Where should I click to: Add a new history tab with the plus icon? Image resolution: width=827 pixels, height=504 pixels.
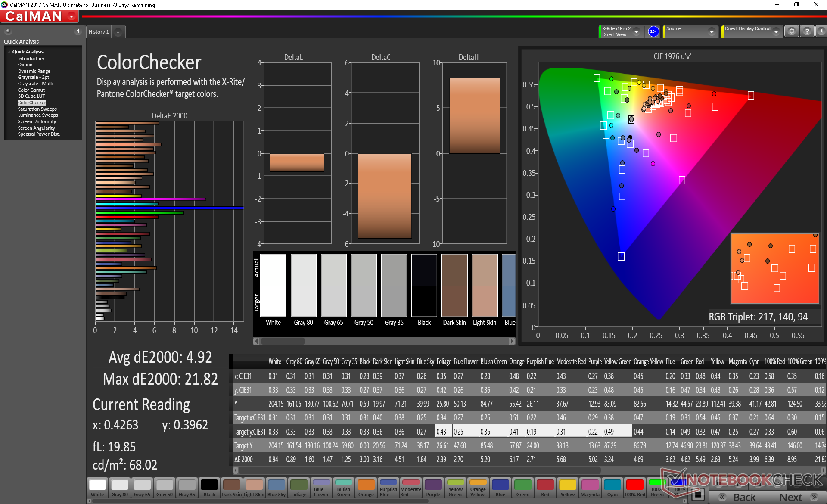(x=118, y=32)
